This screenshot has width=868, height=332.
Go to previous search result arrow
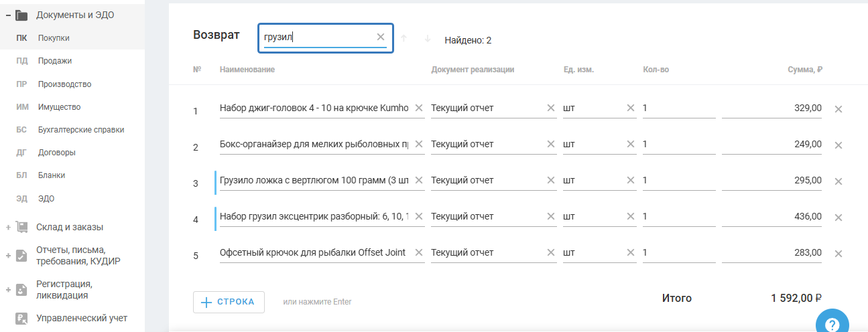click(x=404, y=39)
